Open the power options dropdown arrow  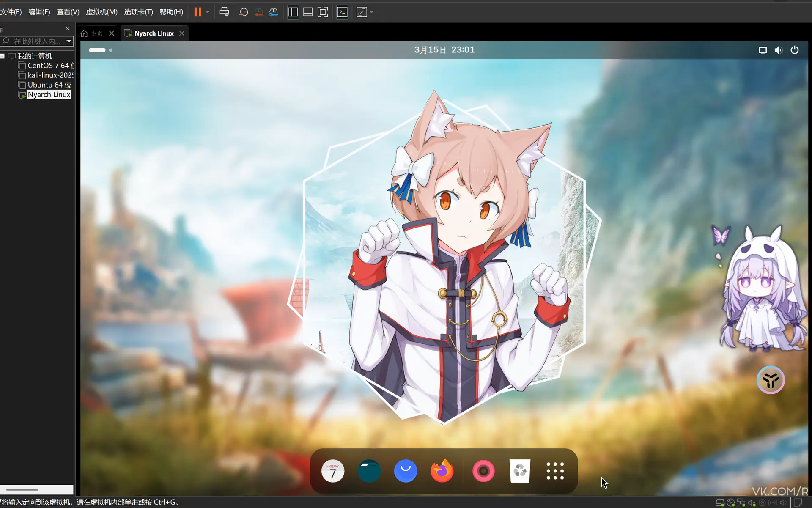coord(208,12)
